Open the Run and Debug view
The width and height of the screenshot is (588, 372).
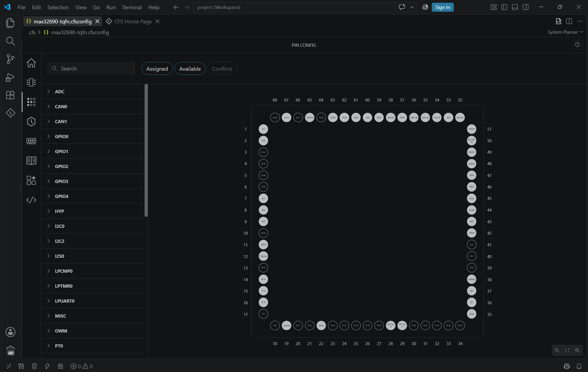tap(10, 77)
